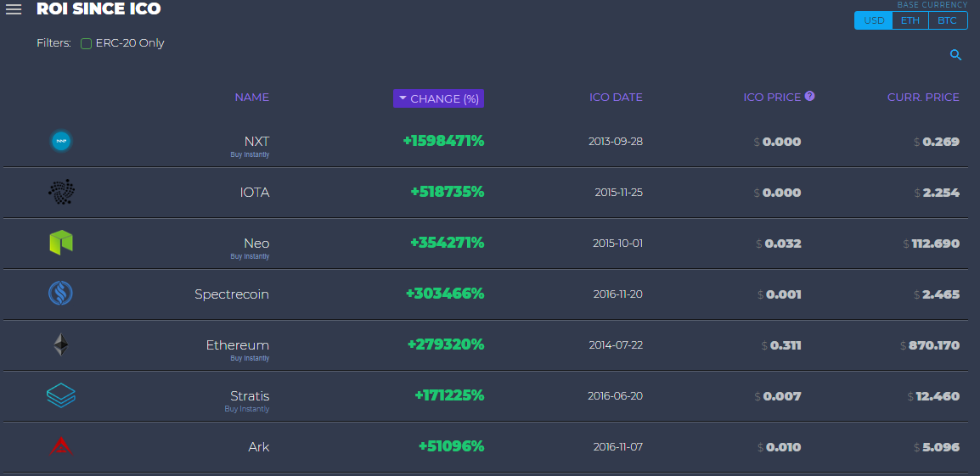Sort table by Curr. Price header
The image size is (980, 476).
click(923, 98)
